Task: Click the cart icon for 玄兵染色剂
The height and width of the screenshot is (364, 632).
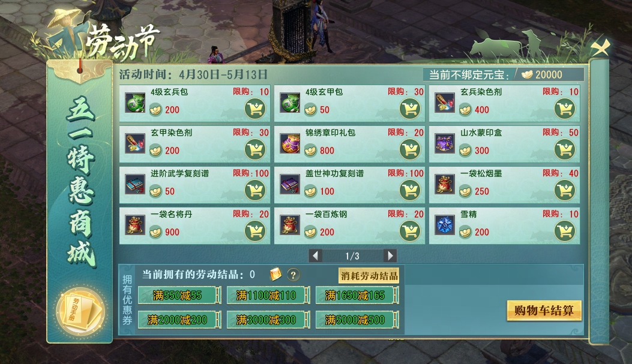Action: (565, 109)
